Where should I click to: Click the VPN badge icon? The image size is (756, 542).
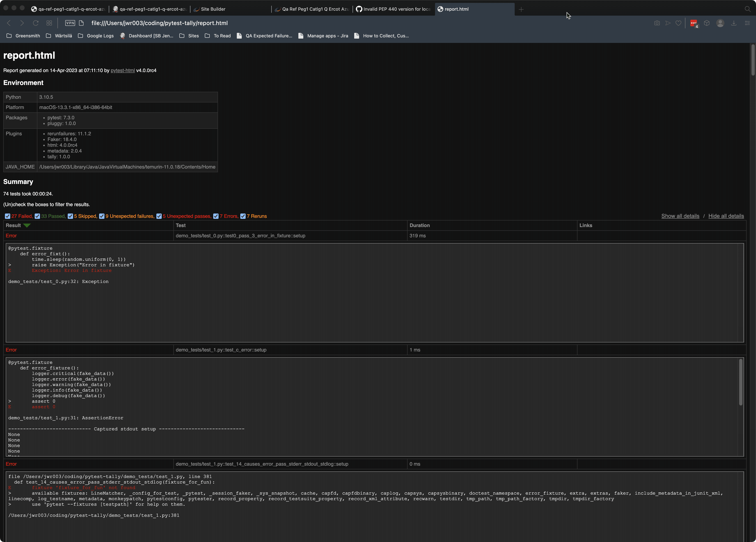[70, 23]
